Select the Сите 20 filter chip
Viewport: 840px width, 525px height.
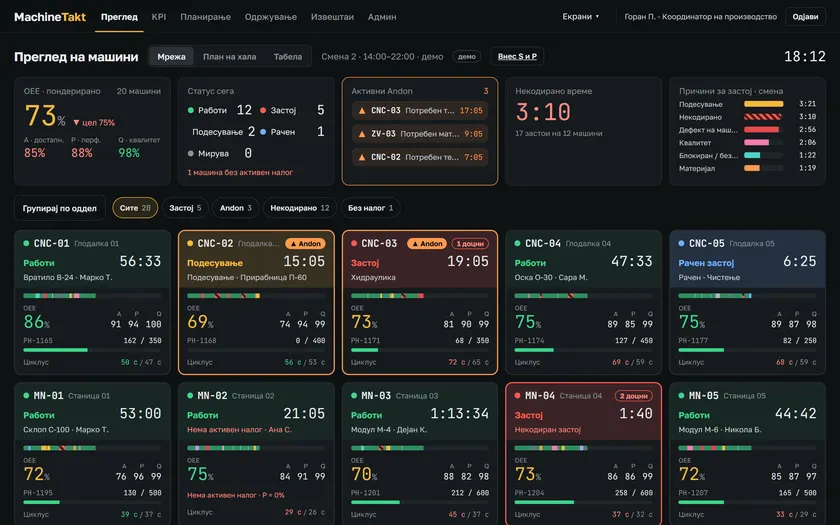(135, 208)
